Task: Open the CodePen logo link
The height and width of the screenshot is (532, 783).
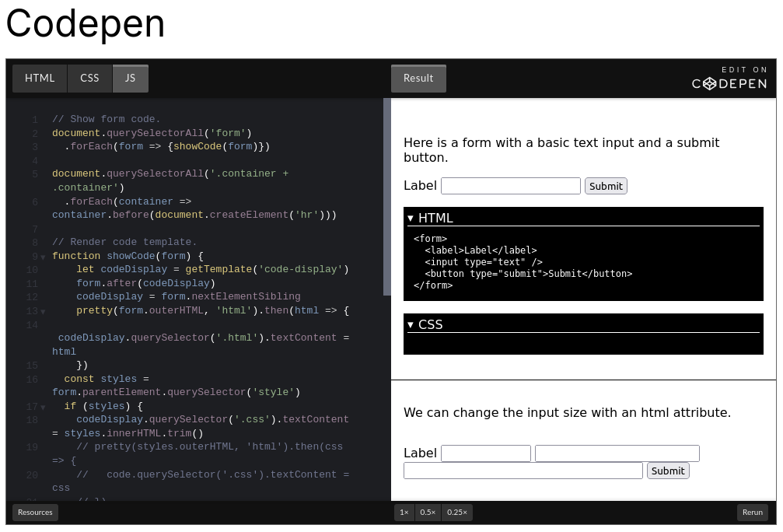Action: click(729, 83)
